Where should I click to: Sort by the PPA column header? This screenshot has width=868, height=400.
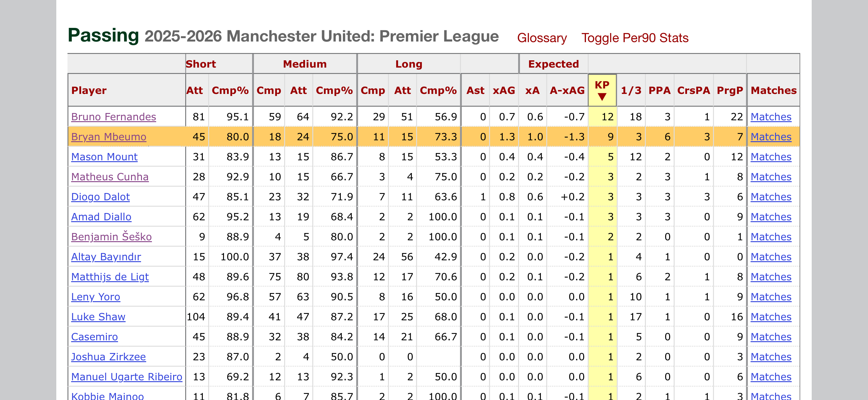pos(659,90)
